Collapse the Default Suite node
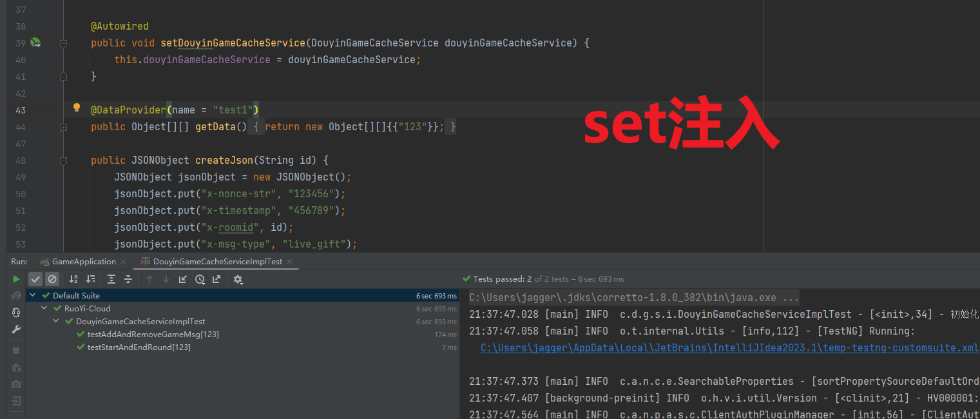This screenshot has width=980, height=419. coord(33,295)
